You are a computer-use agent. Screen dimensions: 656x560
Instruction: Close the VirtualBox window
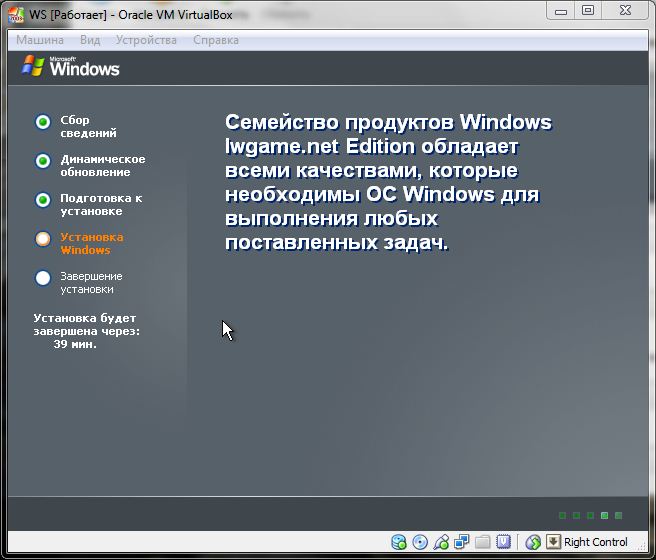click(x=625, y=11)
